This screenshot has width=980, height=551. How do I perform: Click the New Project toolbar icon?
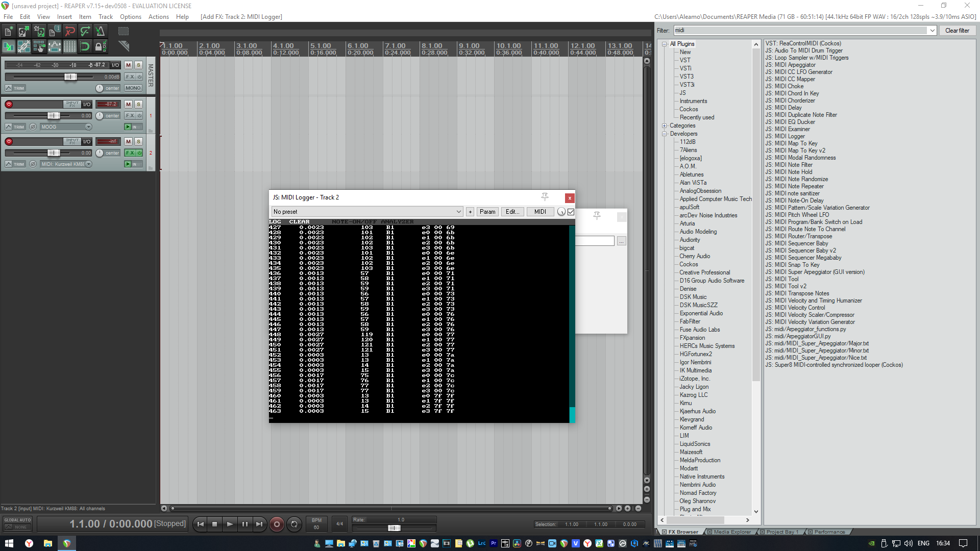tap(8, 32)
